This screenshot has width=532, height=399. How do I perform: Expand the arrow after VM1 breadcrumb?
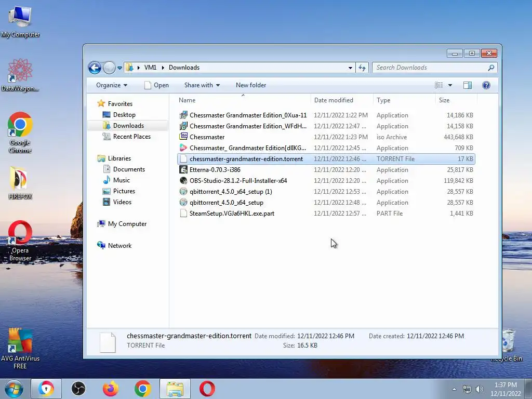pos(163,68)
